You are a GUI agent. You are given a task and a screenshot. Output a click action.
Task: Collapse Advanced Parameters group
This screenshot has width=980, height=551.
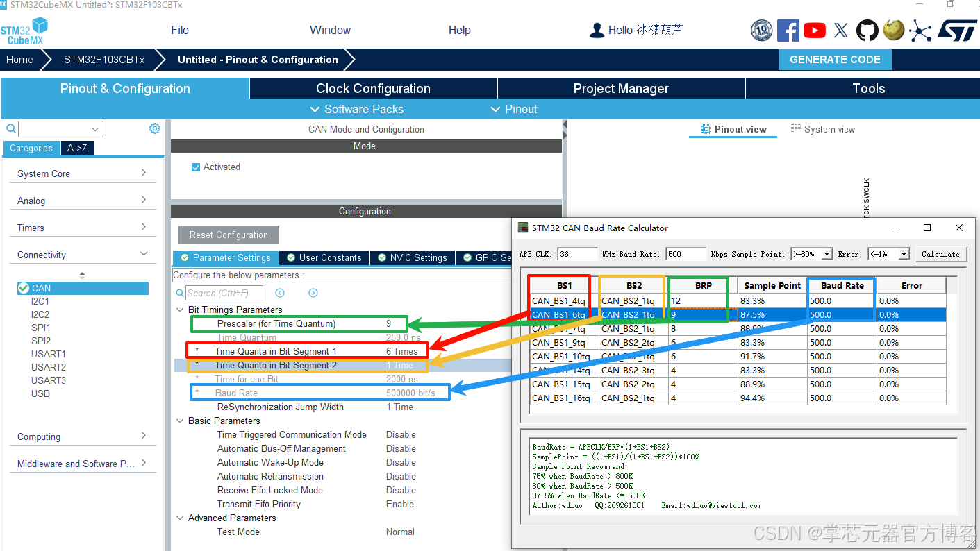(x=180, y=518)
